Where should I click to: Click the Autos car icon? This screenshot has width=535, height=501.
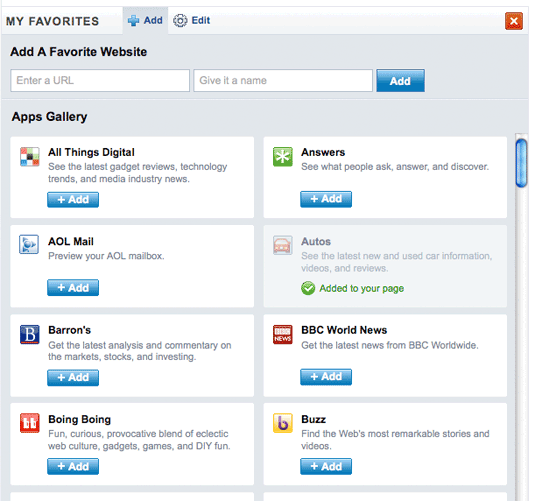283,245
